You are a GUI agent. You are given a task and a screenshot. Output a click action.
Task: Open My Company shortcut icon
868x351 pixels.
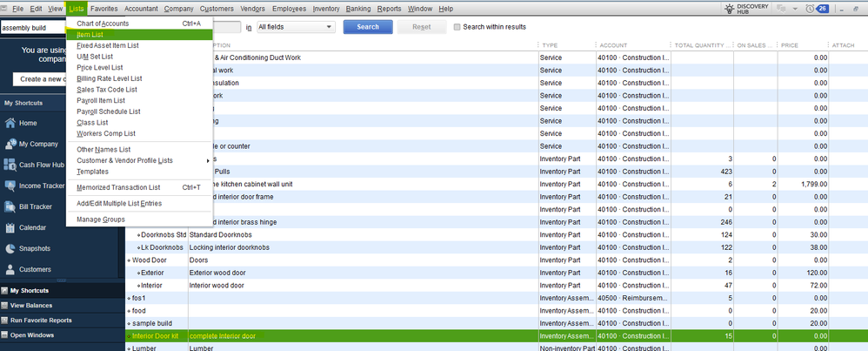[x=10, y=145]
